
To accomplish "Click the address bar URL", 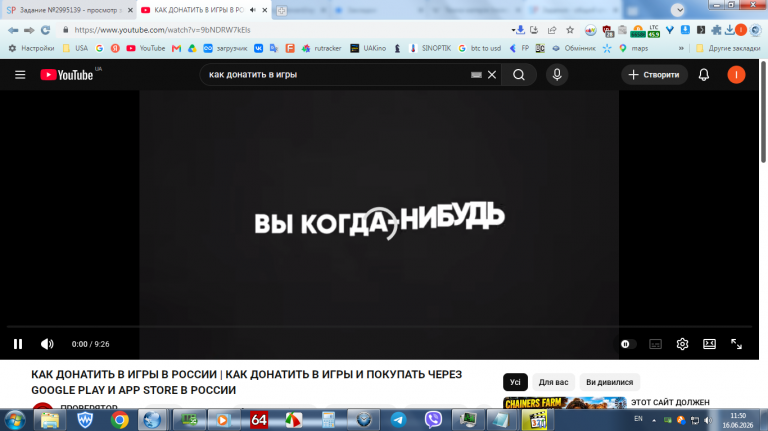I will pos(162,30).
